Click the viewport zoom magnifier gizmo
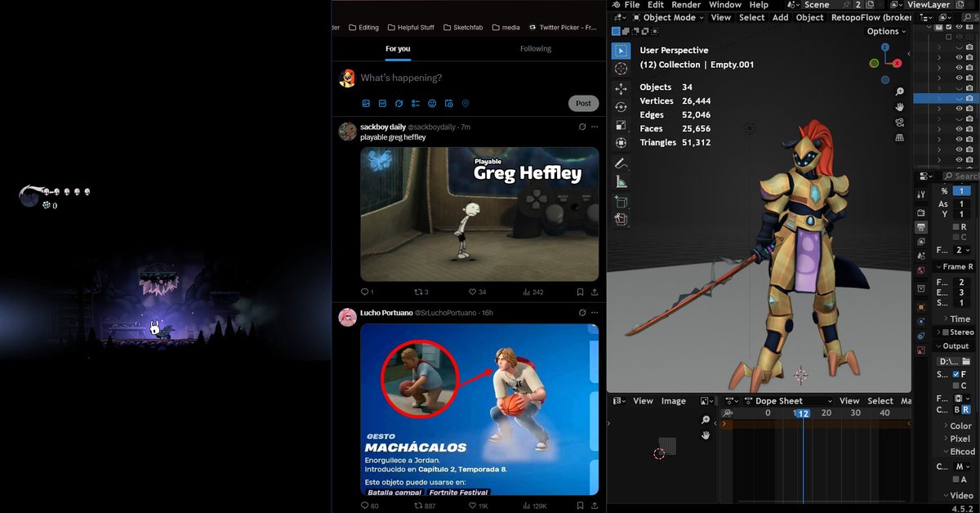 (899, 91)
